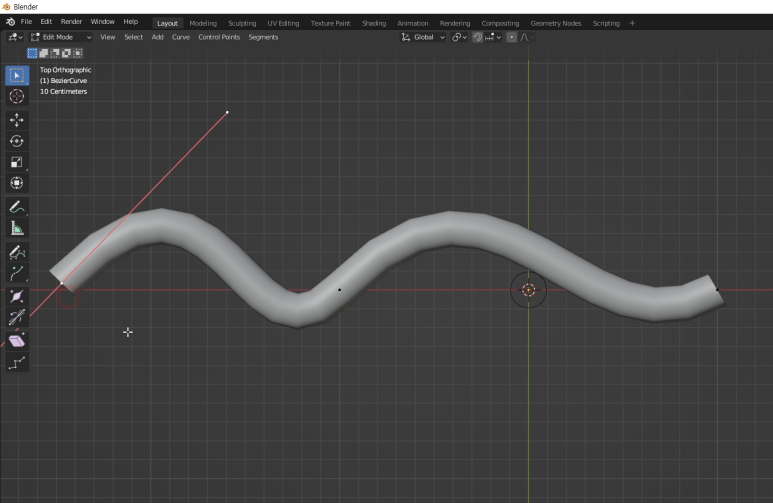Open the Edit Mode dropdown
The width and height of the screenshot is (773, 503).
61,37
